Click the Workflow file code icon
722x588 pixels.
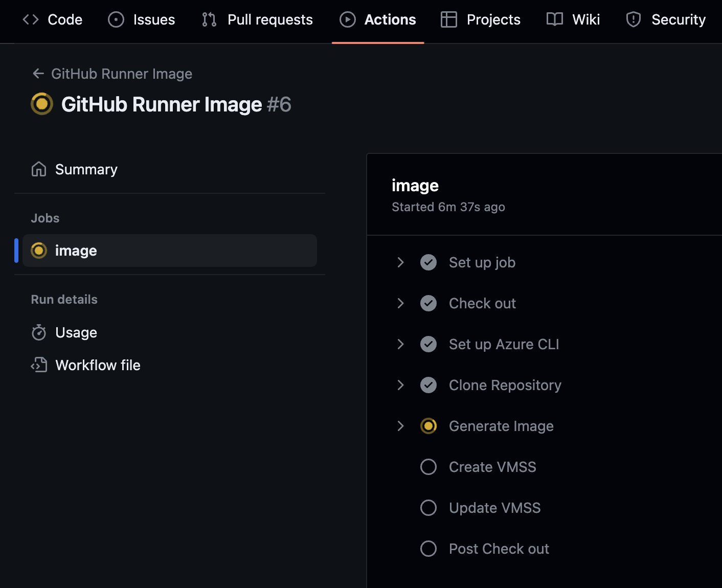click(x=39, y=365)
